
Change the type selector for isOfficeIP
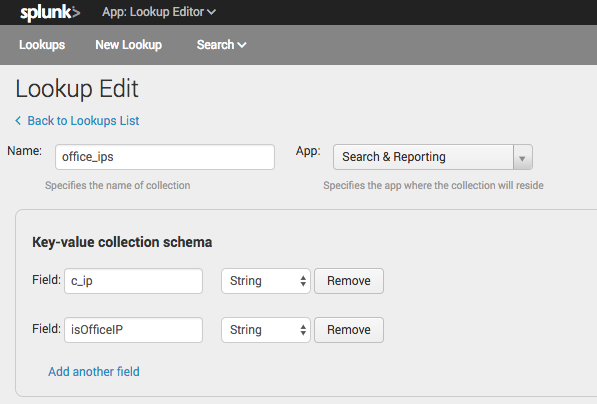[266, 330]
